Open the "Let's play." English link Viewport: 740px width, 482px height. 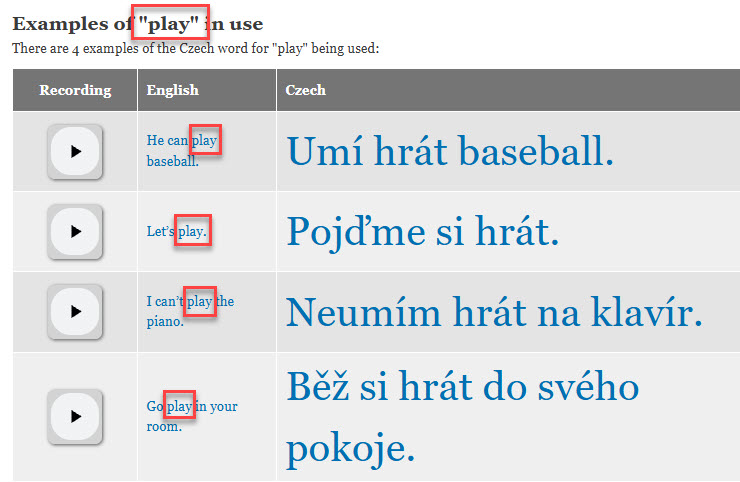[x=177, y=232]
